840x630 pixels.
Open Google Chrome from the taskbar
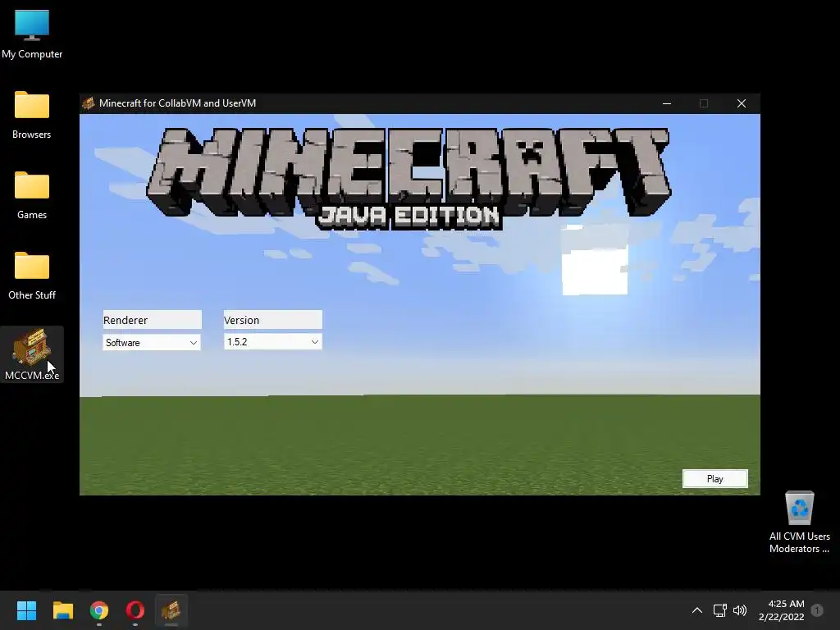(99, 610)
